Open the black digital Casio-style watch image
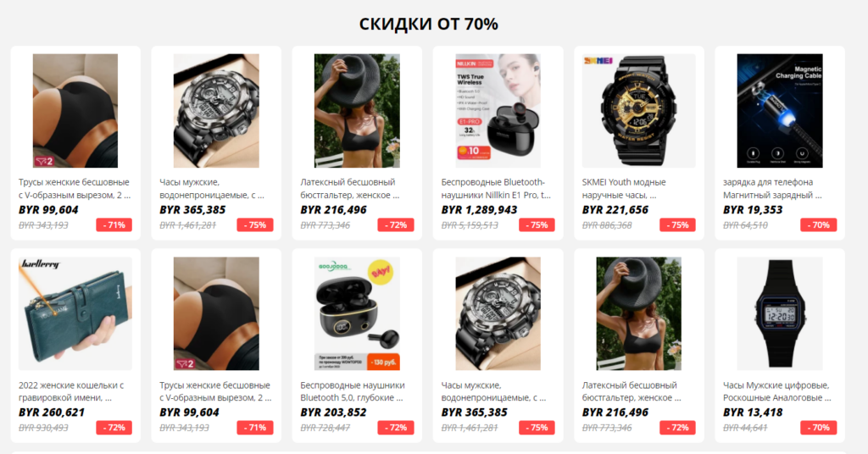This screenshot has width=868, height=454. 780,313
